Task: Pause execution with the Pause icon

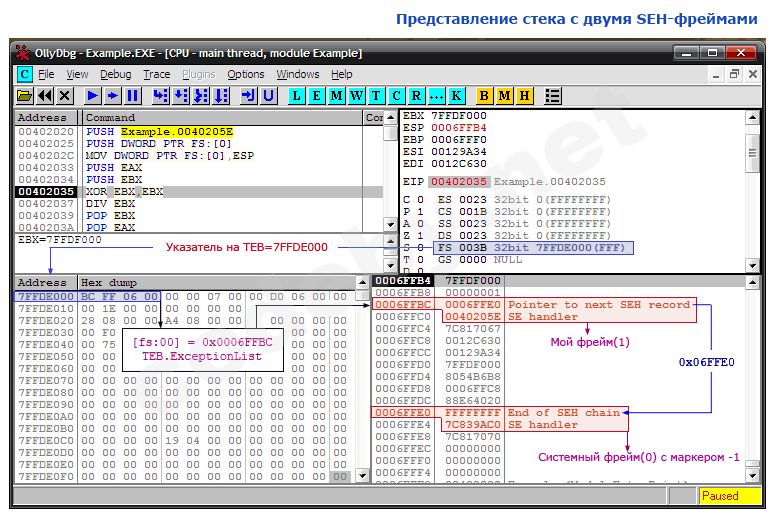Action: click(132, 95)
